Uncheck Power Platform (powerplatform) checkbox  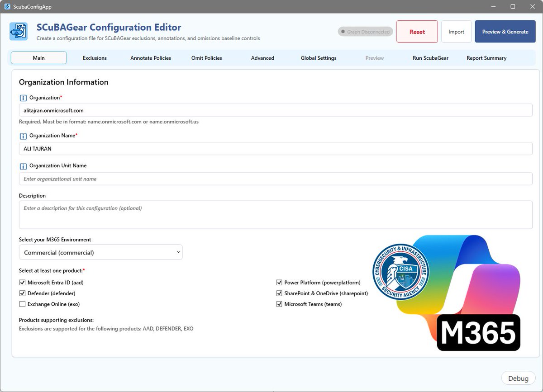pos(279,283)
